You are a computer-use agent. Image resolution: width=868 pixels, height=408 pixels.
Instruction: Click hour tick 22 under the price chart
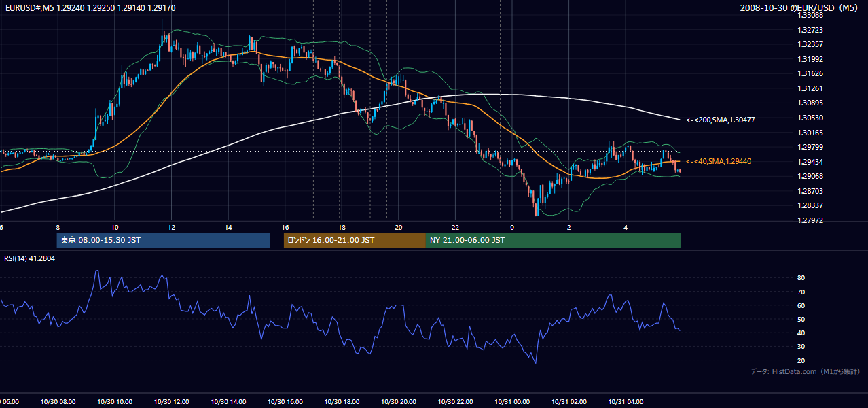pos(455,227)
